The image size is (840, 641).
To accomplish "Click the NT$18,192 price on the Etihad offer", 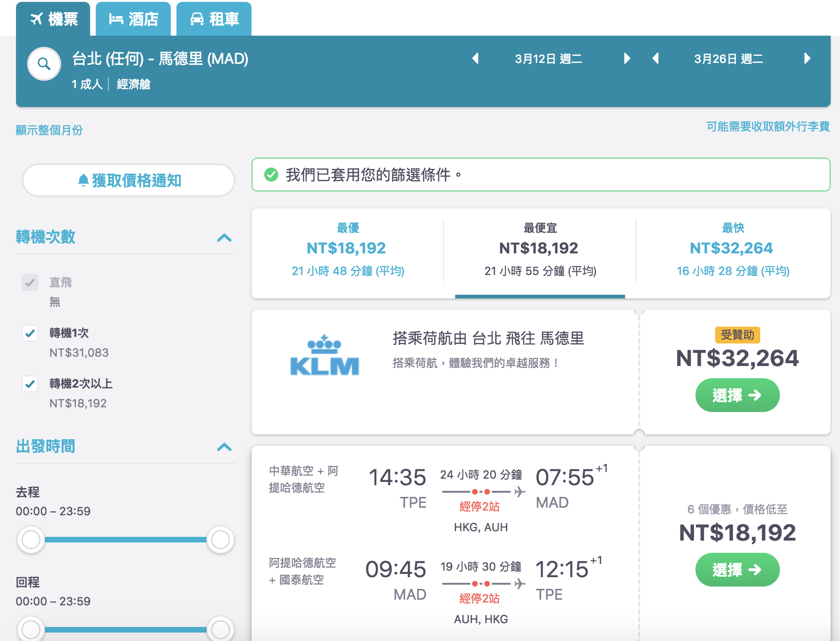I will coord(737,533).
